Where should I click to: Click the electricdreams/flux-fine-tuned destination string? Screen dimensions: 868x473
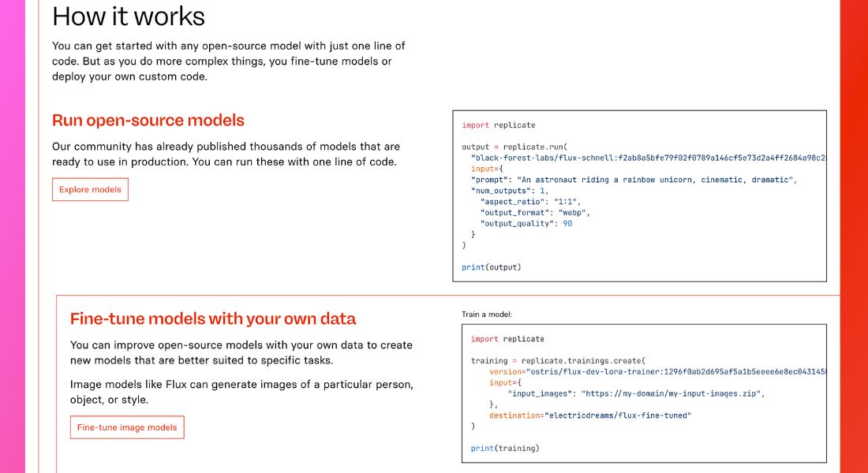point(618,415)
